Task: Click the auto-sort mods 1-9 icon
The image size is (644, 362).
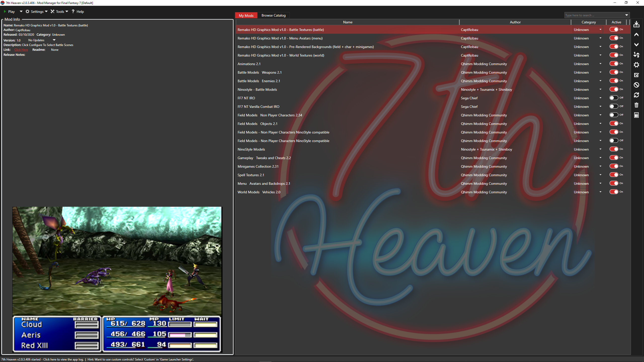Action: (x=636, y=55)
